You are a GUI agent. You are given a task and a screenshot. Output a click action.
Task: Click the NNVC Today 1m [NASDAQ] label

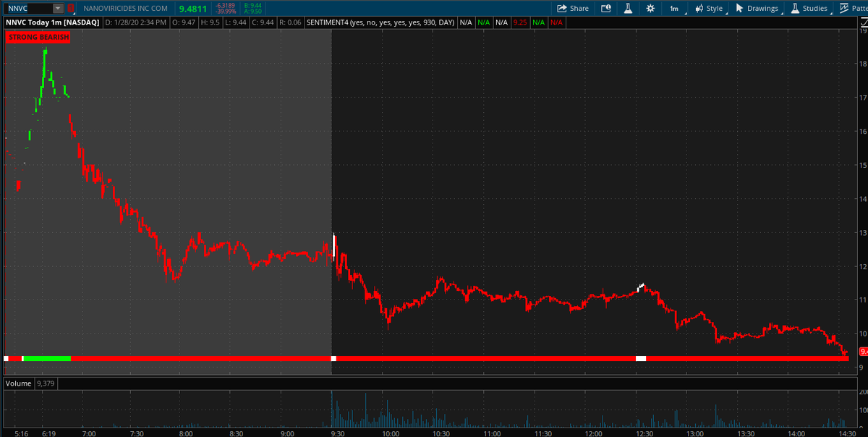click(53, 22)
